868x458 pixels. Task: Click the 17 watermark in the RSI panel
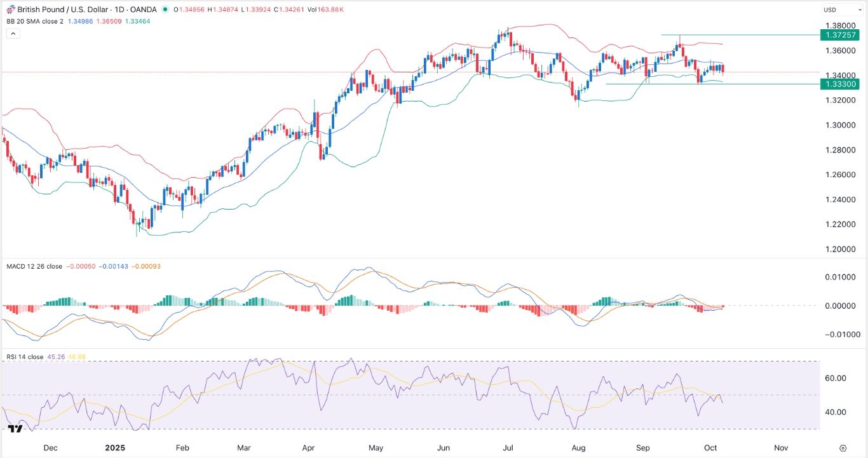16,429
